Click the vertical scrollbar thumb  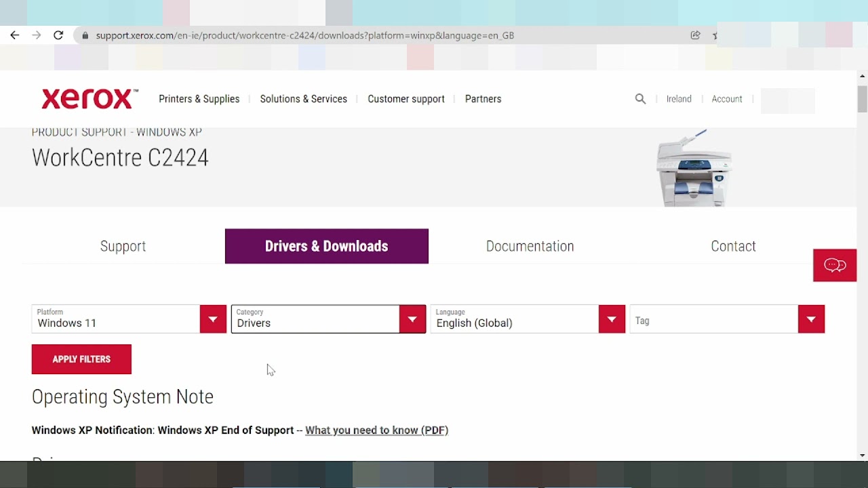pos(862,99)
